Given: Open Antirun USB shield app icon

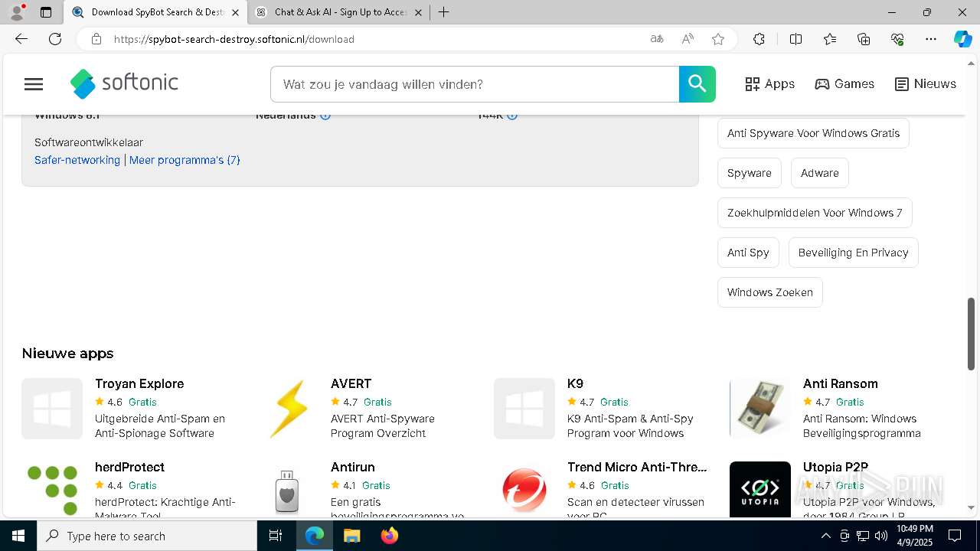Looking at the screenshot, I should 287,491.
